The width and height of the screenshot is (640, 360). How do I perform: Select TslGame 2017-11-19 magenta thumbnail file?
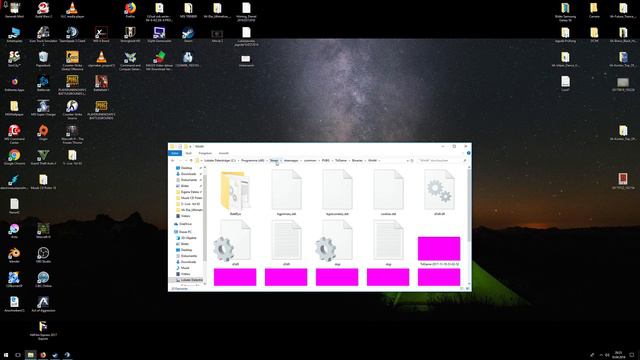tap(439, 251)
